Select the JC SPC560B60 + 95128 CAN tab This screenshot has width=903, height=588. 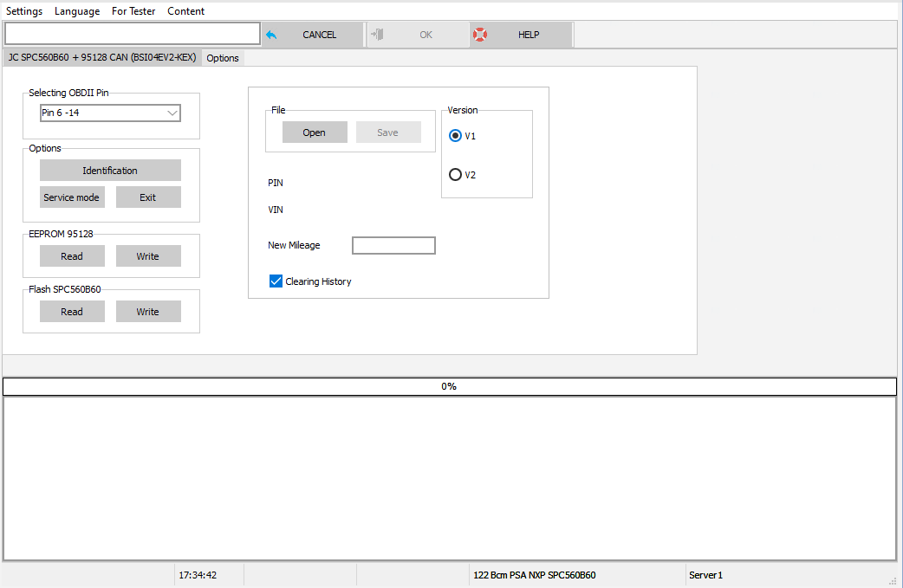point(101,58)
